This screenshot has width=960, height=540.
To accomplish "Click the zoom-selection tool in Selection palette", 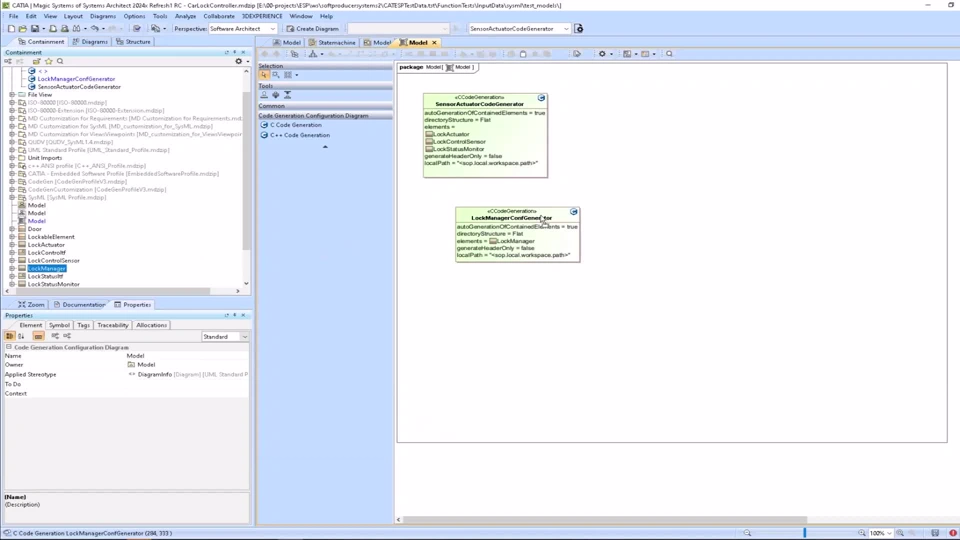I will [276, 75].
